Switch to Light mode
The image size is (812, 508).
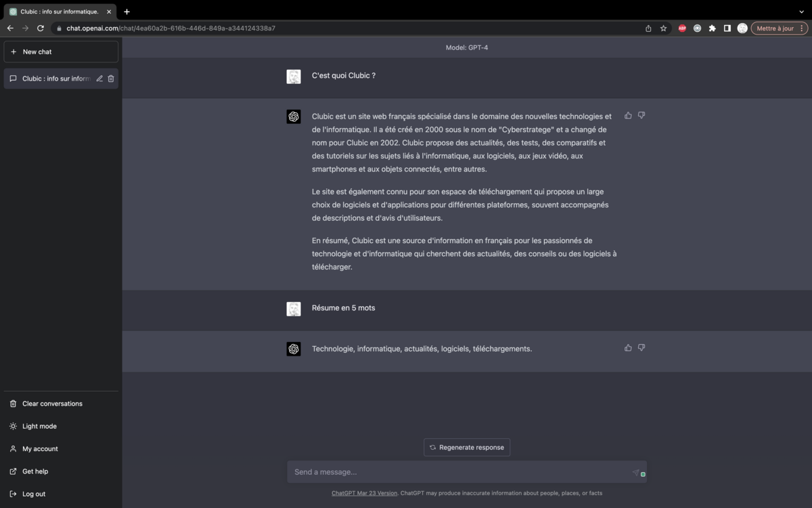tap(39, 426)
